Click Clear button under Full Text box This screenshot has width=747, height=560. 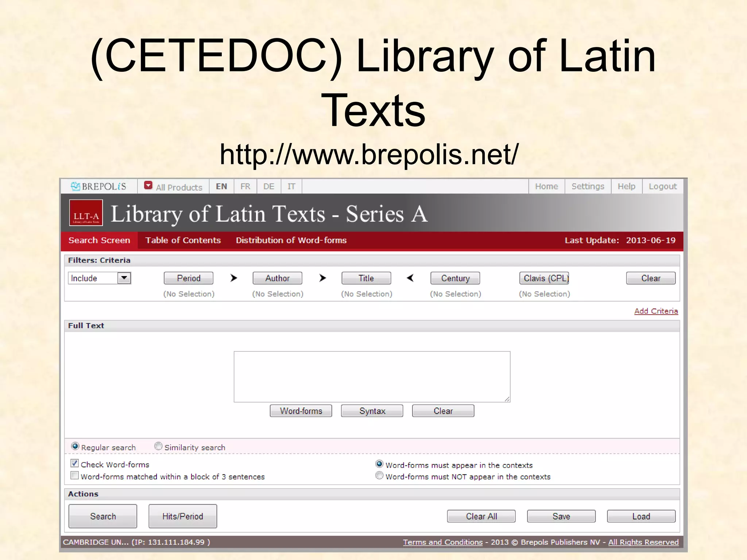[x=443, y=411]
